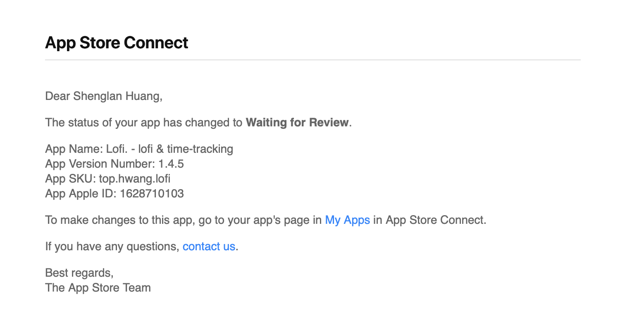Open the My Apps link
Screen dimensions: 644x318
coord(347,220)
